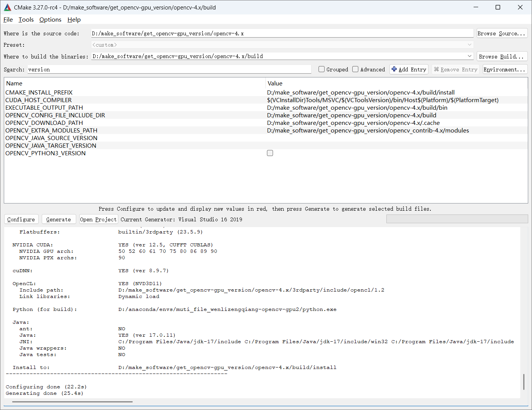532x410 pixels.
Task: Open the File menu
Action: [x=8, y=19]
